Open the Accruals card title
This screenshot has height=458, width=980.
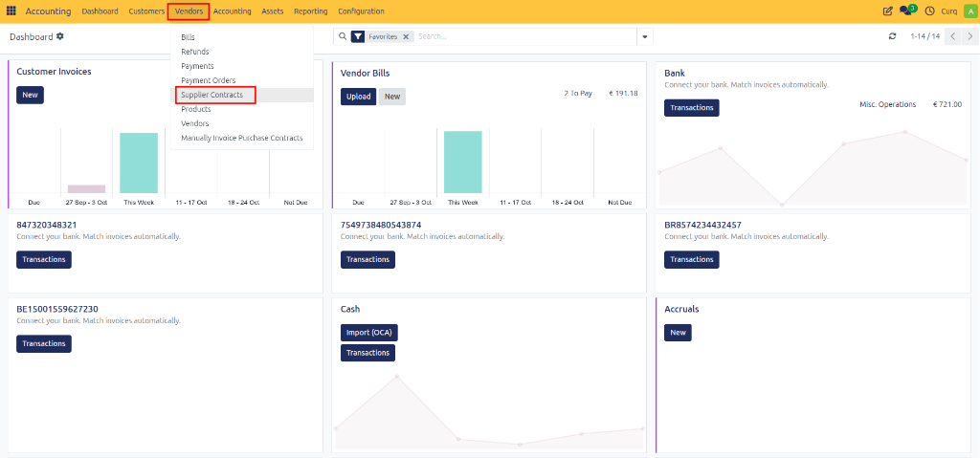click(681, 309)
